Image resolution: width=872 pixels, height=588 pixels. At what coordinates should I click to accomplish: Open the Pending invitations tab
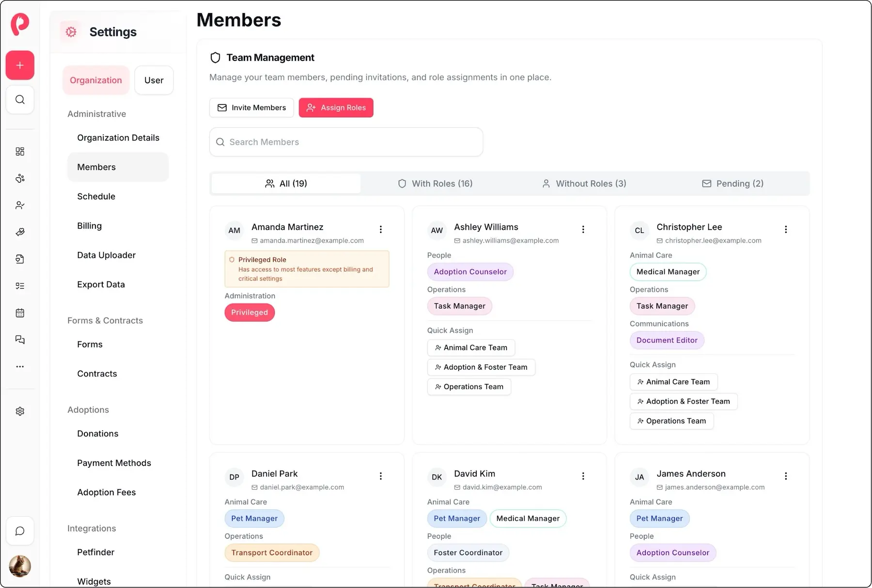(x=732, y=184)
